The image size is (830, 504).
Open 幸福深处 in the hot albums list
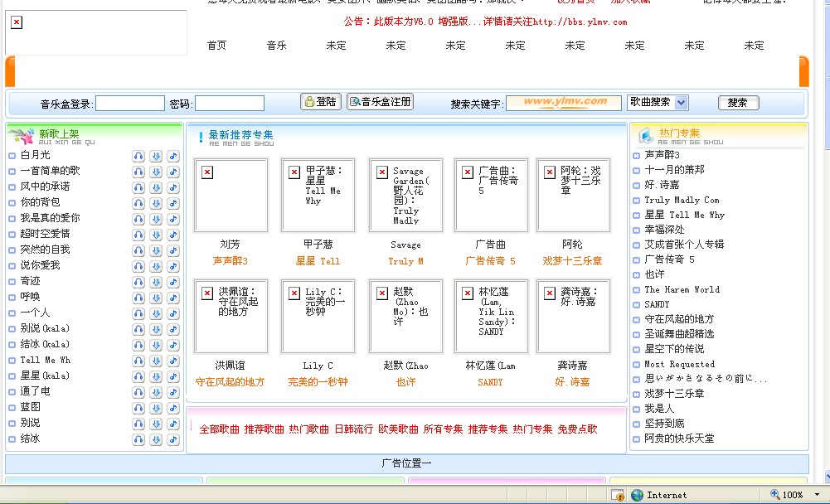(x=664, y=230)
